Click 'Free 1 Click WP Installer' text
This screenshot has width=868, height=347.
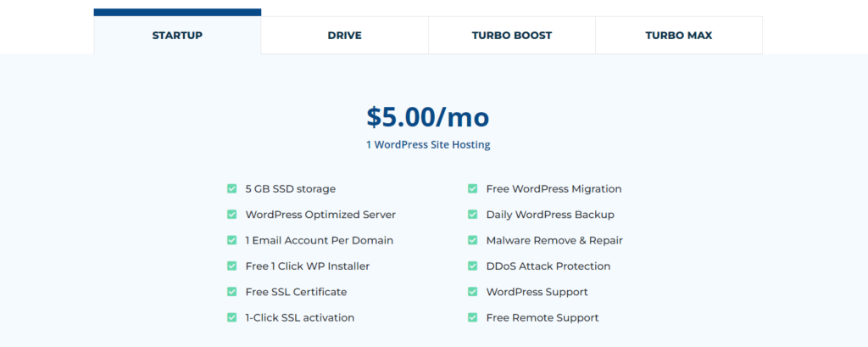pyautogui.click(x=307, y=266)
